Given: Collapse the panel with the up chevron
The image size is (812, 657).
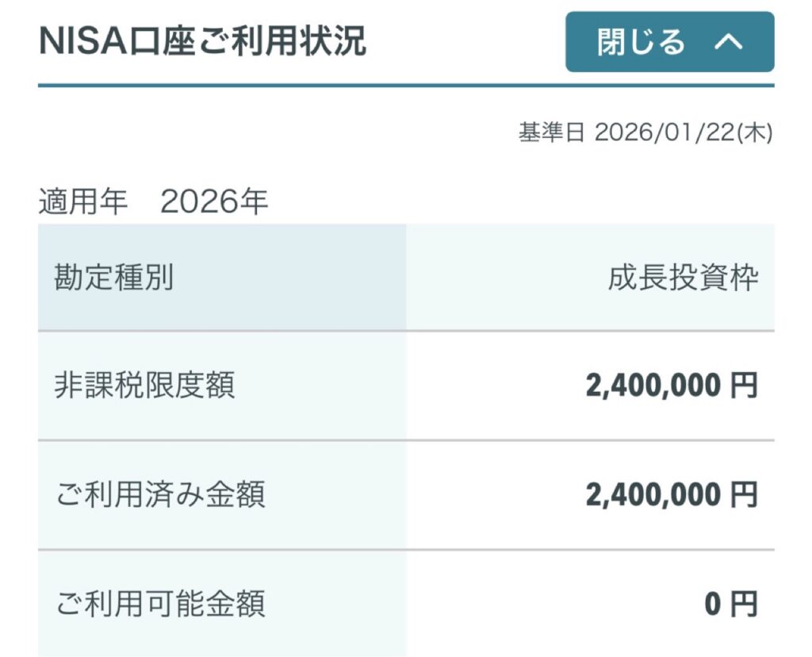Looking at the screenshot, I should (x=728, y=42).
